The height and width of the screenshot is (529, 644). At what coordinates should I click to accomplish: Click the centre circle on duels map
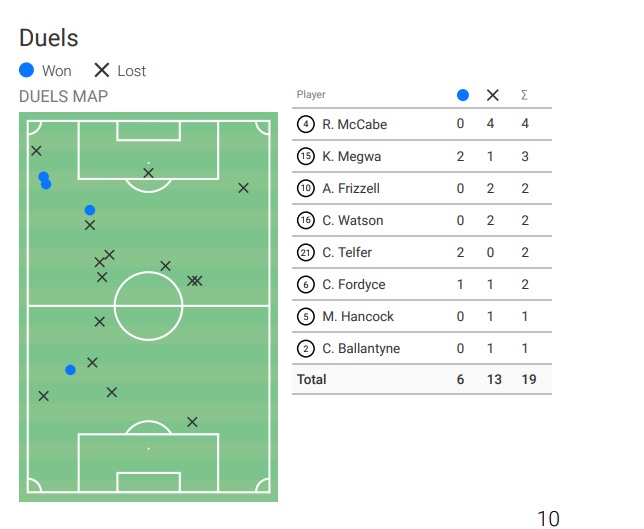pyautogui.click(x=148, y=306)
